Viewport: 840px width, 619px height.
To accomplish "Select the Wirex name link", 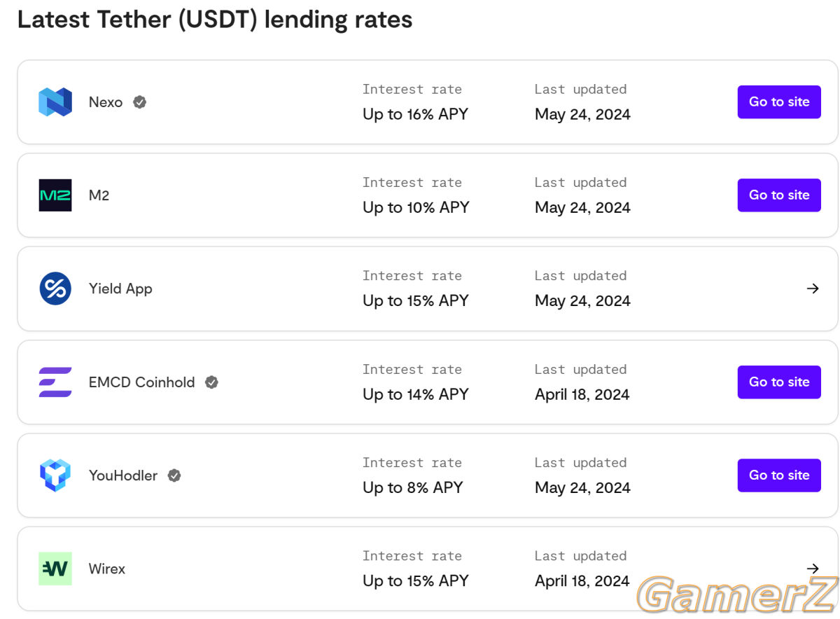I will (x=107, y=569).
